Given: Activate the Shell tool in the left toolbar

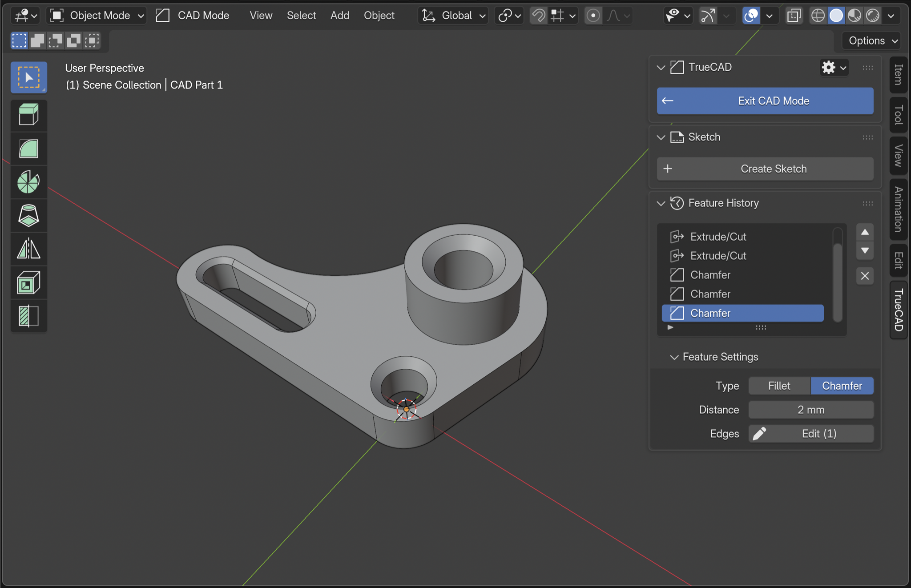Looking at the screenshot, I should [x=29, y=282].
